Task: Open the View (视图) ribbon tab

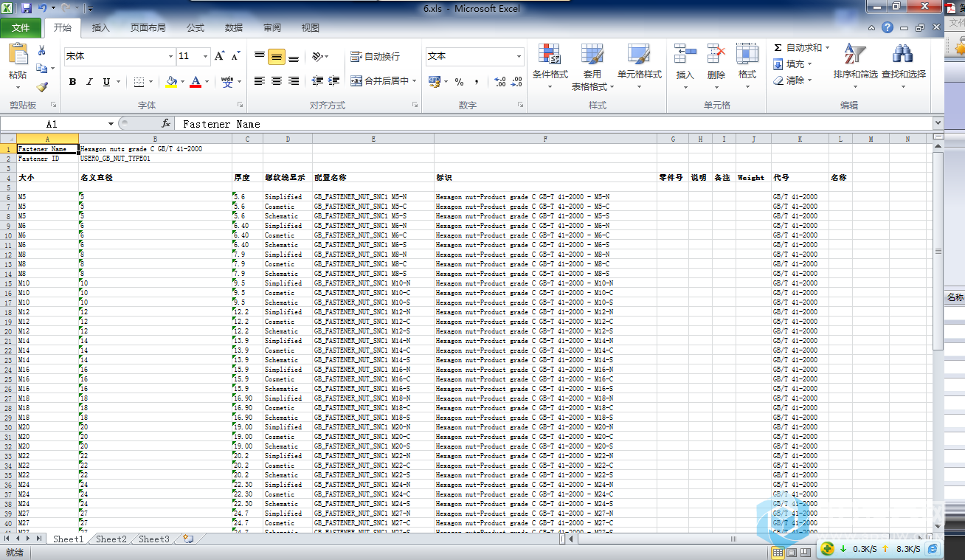Action: click(311, 28)
